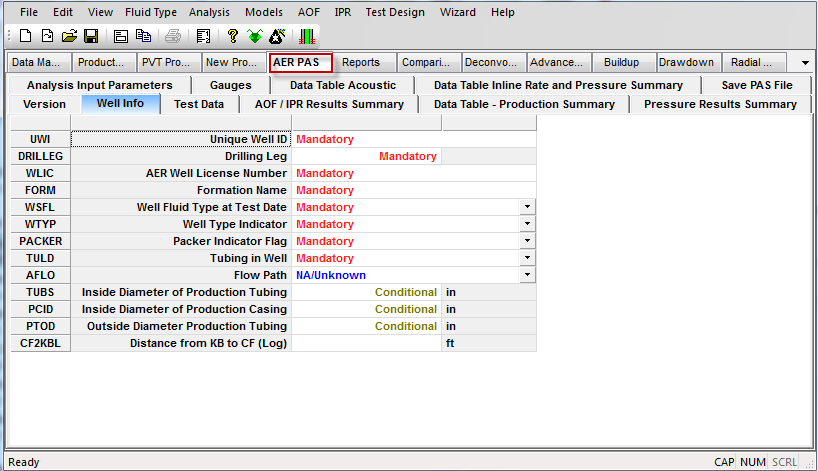The height and width of the screenshot is (471, 818).
Task: Expand the Well Fluid Type dropdown
Action: coord(527,207)
